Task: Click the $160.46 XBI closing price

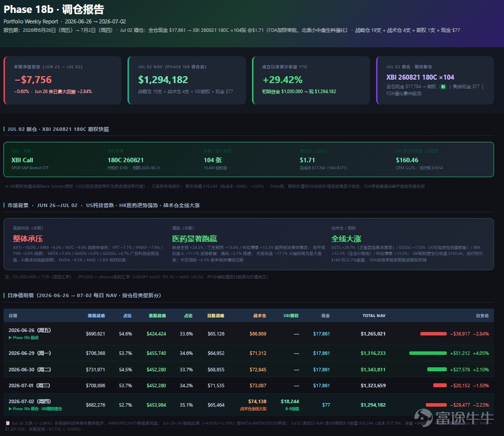Action: tap(407, 160)
